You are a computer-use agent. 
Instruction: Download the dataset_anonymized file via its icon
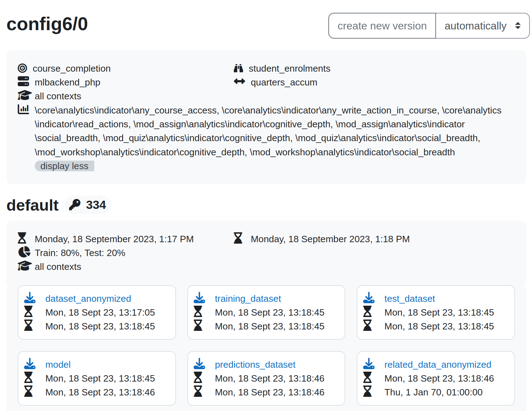[30, 298]
